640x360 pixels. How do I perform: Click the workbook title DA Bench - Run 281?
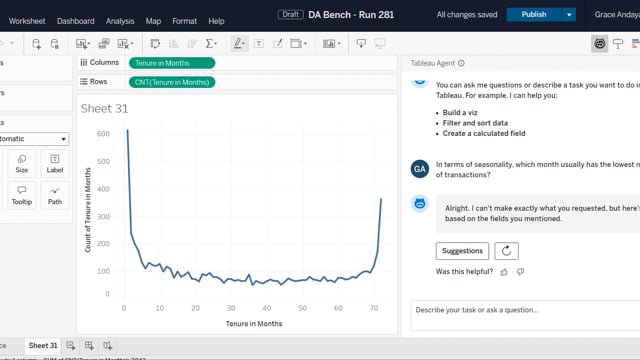(x=351, y=15)
